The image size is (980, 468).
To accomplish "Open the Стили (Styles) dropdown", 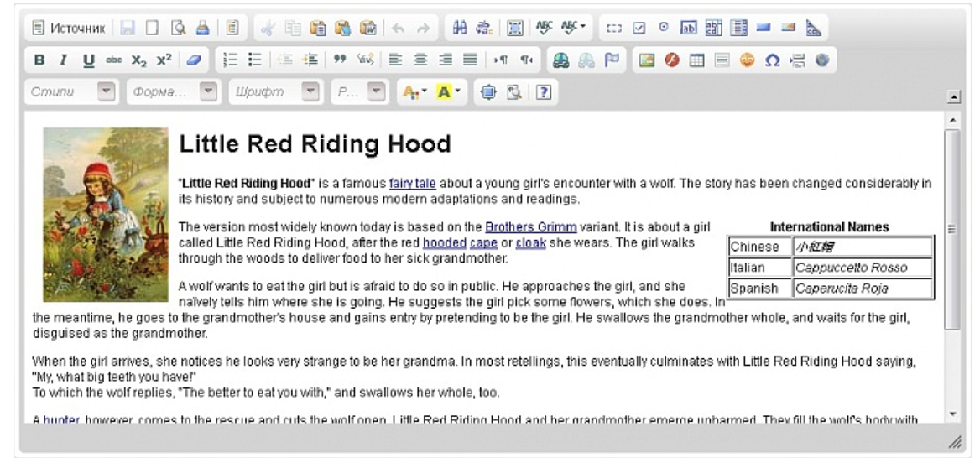I will click(x=71, y=92).
